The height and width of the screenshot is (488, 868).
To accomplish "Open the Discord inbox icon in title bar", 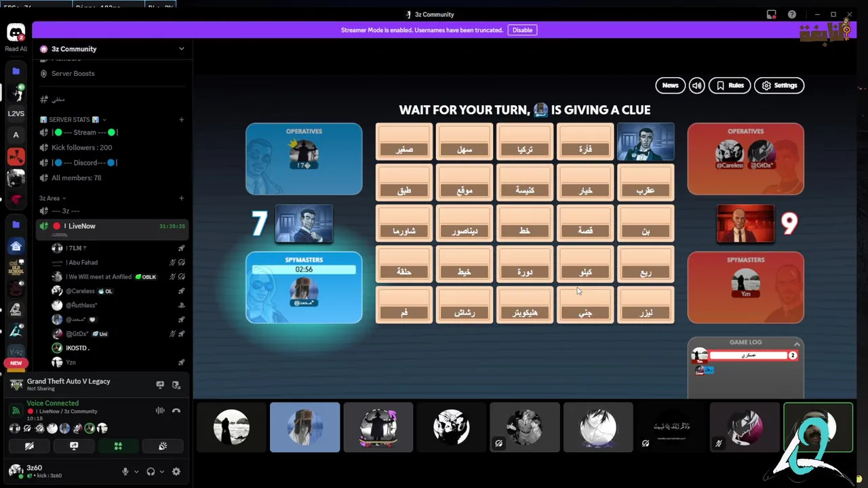I will [772, 14].
